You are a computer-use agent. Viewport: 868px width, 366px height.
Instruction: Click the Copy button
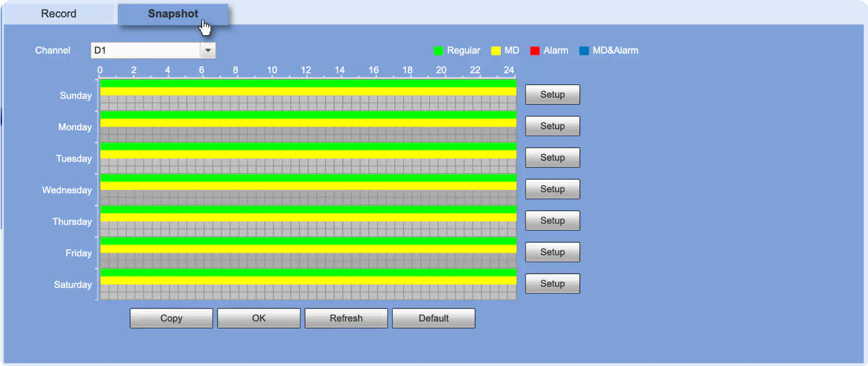pos(171,318)
